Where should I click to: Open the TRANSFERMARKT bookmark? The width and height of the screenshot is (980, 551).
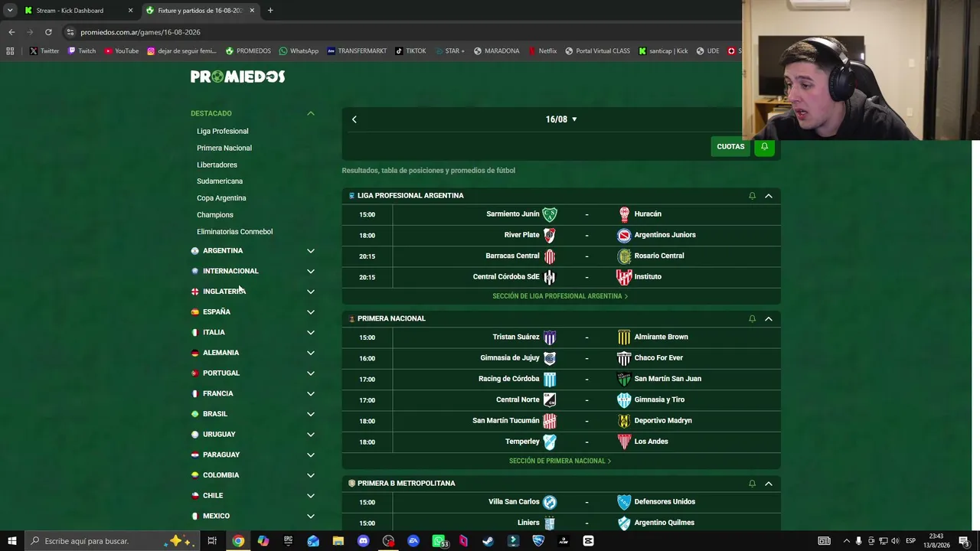pos(357,51)
